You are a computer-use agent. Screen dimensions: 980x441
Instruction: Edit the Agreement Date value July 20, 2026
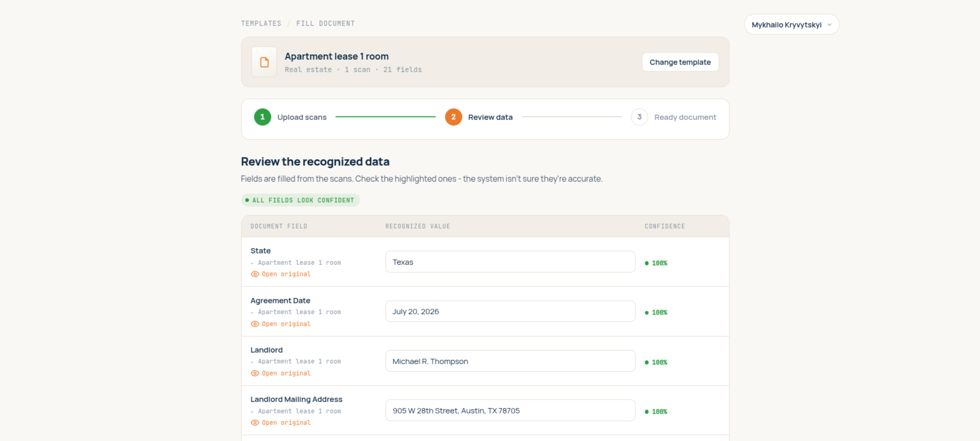[x=510, y=312]
